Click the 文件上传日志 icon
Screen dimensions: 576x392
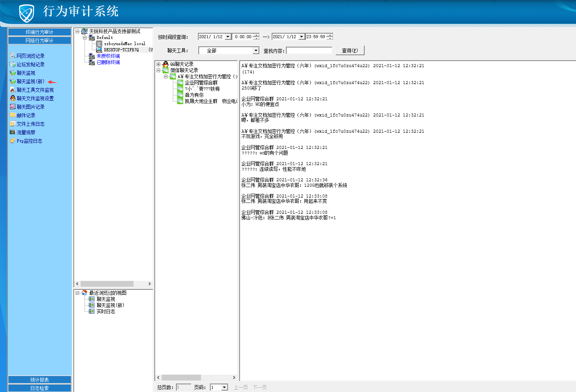(x=13, y=124)
